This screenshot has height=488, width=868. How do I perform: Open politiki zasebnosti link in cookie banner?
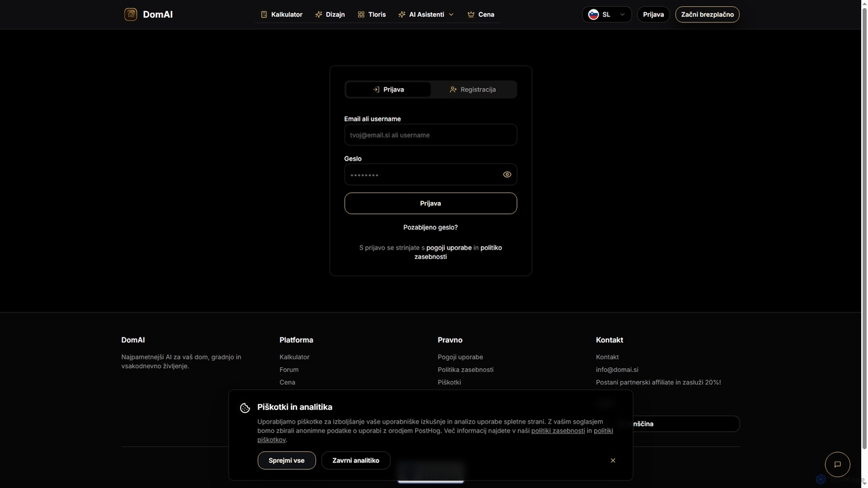click(x=558, y=430)
